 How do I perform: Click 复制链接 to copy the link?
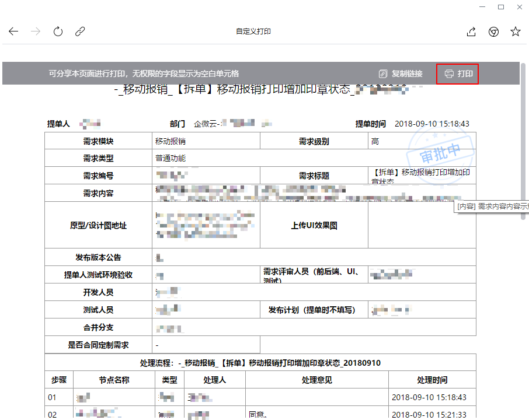click(x=401, y=73)
